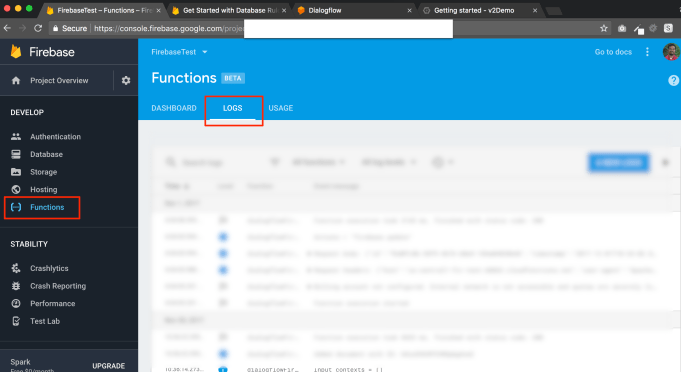The width and height of the screenshot is (681, 372).
Task: Open Performance in the sidebar
Action: tap(53, 303)
